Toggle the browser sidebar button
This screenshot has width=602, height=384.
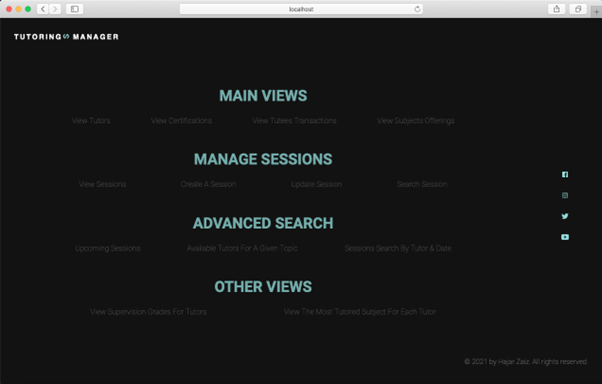74,9
